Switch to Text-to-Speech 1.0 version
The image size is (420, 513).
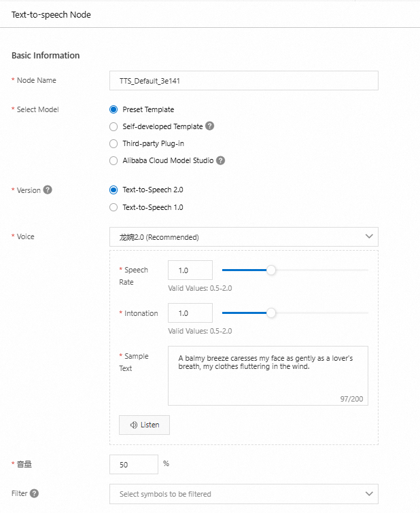[x=113, y=207]
